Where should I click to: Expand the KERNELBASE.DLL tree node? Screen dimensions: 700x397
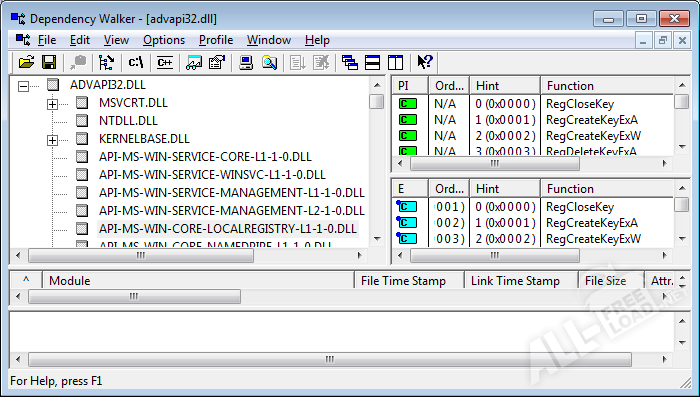[52, 140]
